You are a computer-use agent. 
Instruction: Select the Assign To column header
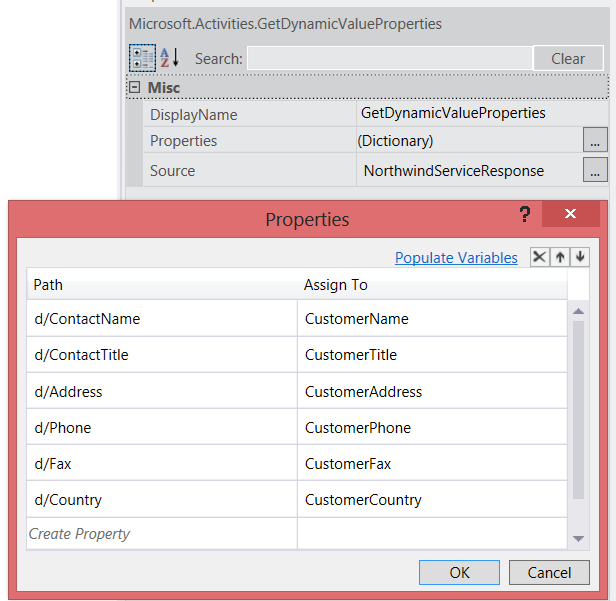[432, 284]
